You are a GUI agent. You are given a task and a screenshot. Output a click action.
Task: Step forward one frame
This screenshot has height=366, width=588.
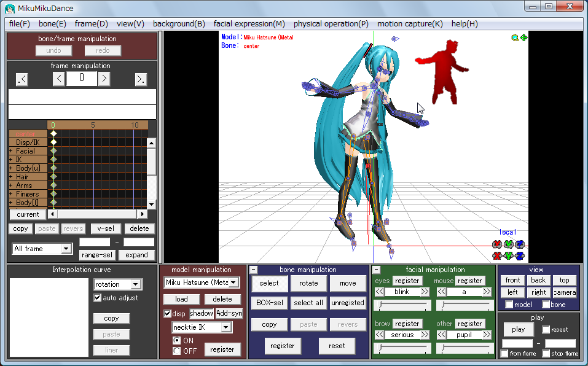pos(104,79)
